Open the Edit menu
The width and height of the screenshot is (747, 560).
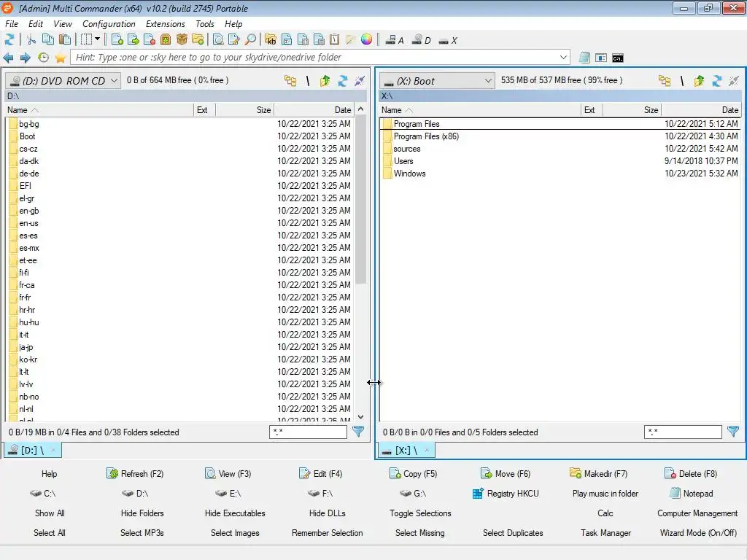click(x=36, y=24)
